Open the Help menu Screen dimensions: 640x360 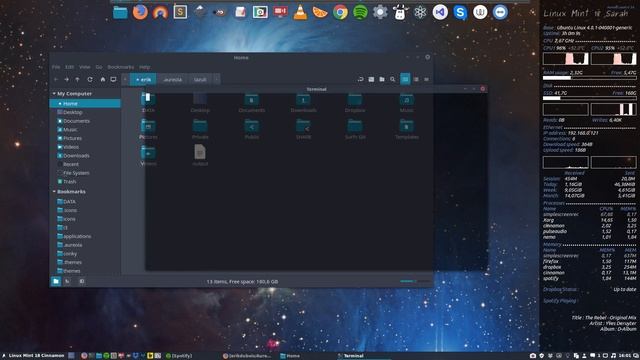tap(144, 67)
